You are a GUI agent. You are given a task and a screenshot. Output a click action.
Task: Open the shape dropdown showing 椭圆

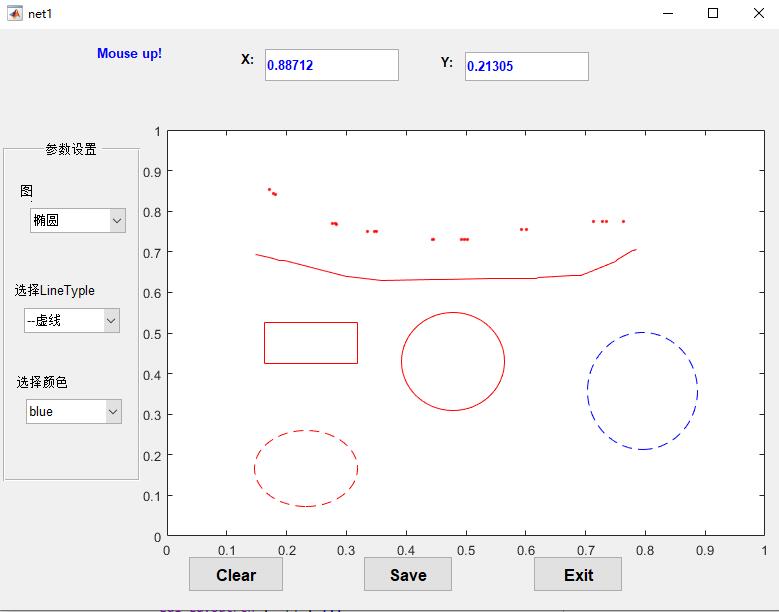click(x=78, y=221)
